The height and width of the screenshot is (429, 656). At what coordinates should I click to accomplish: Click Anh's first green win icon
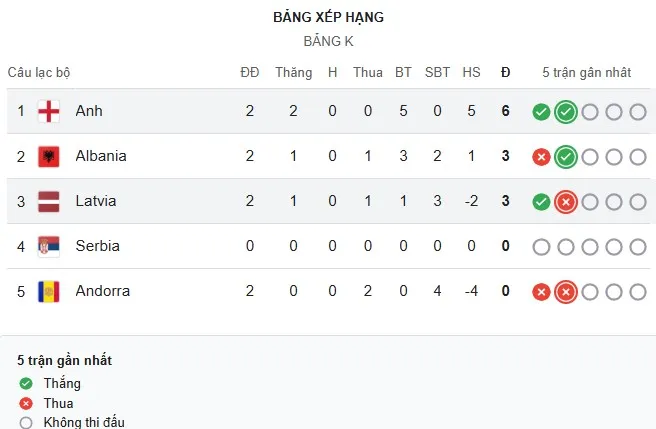[x=541, y=112]
